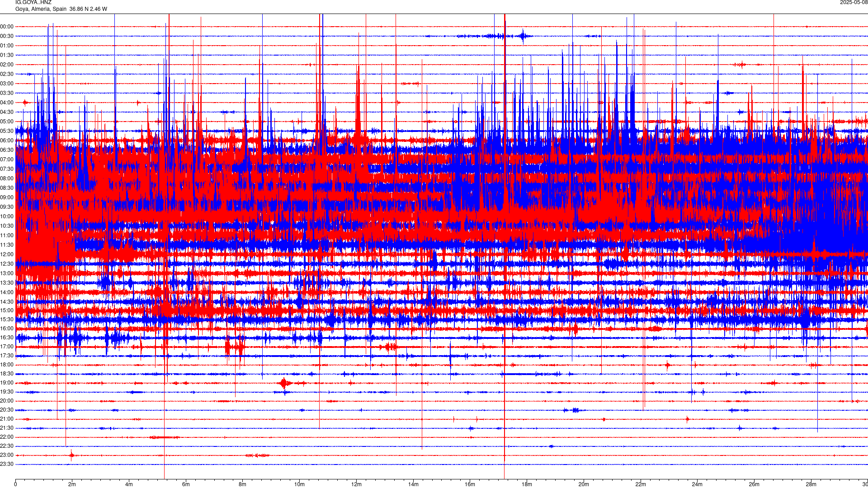Screen dimensions: 868x488
Task: Select the 19:30 trace time label
Action: pos(7,392)
